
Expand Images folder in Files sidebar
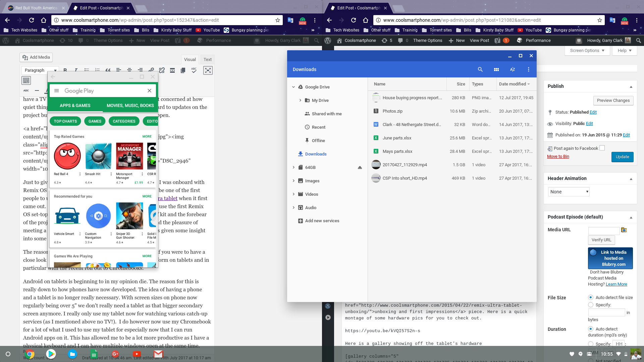pos(293,181)
